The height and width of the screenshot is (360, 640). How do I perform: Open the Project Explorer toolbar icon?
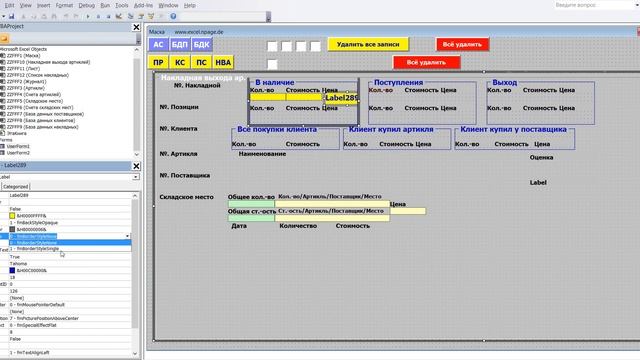[131, 16]
